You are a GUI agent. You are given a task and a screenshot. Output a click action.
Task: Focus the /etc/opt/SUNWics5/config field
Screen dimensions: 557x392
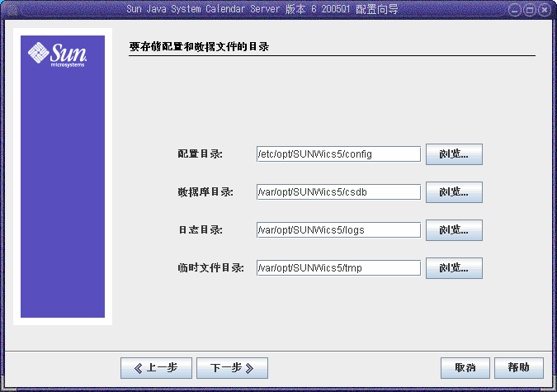coord(338,154)
